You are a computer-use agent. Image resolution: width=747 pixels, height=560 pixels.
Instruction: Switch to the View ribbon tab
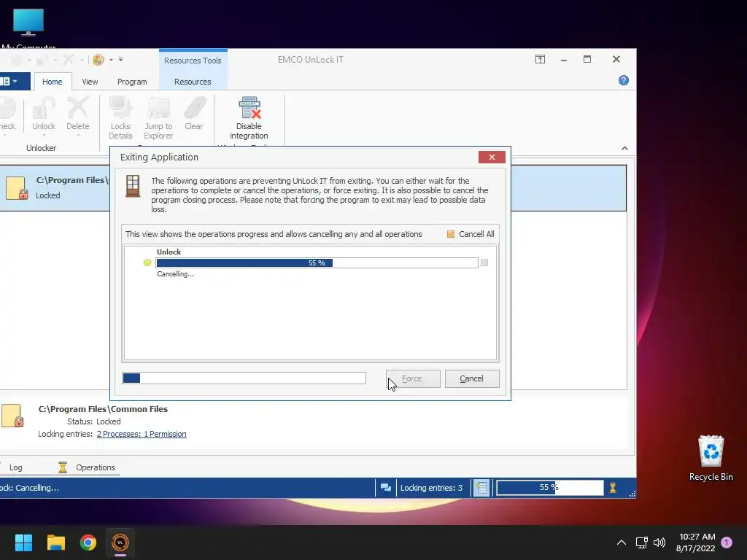[90, 82]
